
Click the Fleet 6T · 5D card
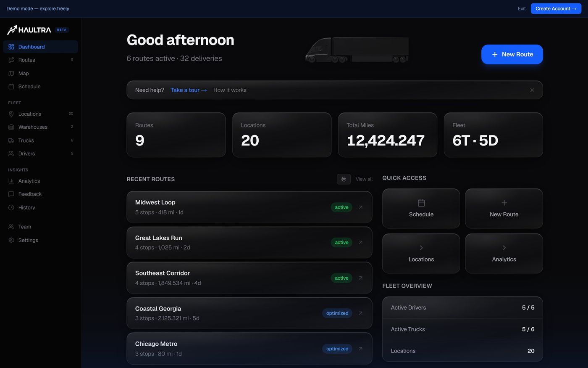pos(493,135)
